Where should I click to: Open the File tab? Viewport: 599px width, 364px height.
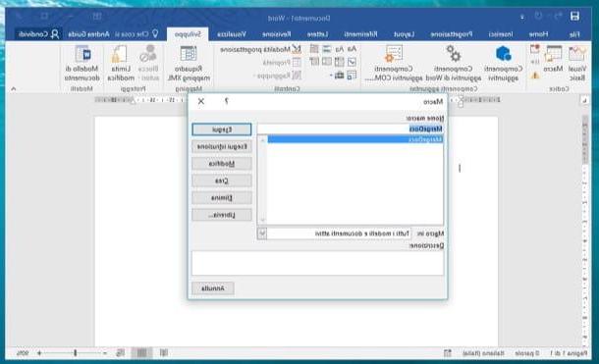coord(574,34)
